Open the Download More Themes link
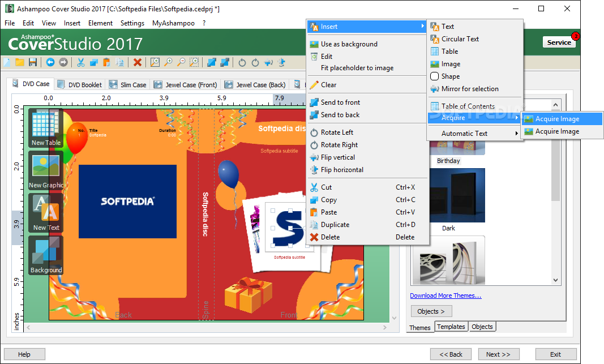The image size is (604, 364). (445, 296)
